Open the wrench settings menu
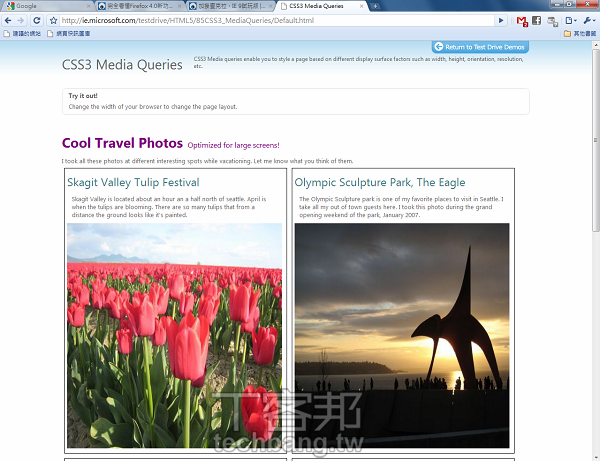The width and height of the screenshot is (600, 461). coord(586,20)
